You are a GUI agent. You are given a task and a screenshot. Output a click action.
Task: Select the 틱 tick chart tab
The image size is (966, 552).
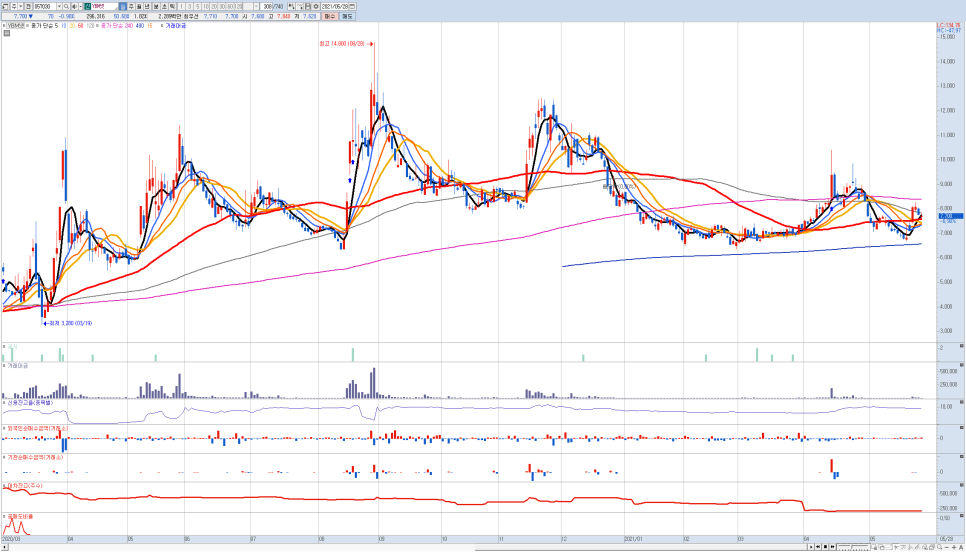pos(172,6)
